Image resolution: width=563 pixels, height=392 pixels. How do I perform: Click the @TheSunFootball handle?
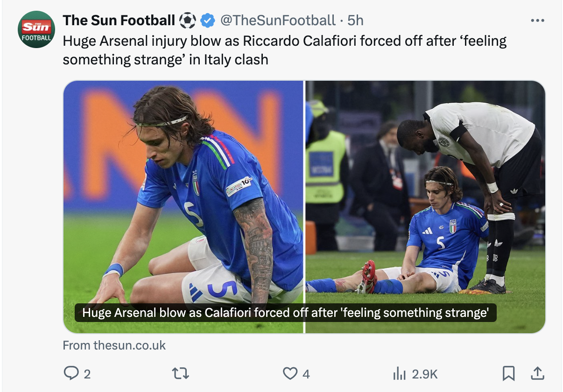(x=278, y=21)
